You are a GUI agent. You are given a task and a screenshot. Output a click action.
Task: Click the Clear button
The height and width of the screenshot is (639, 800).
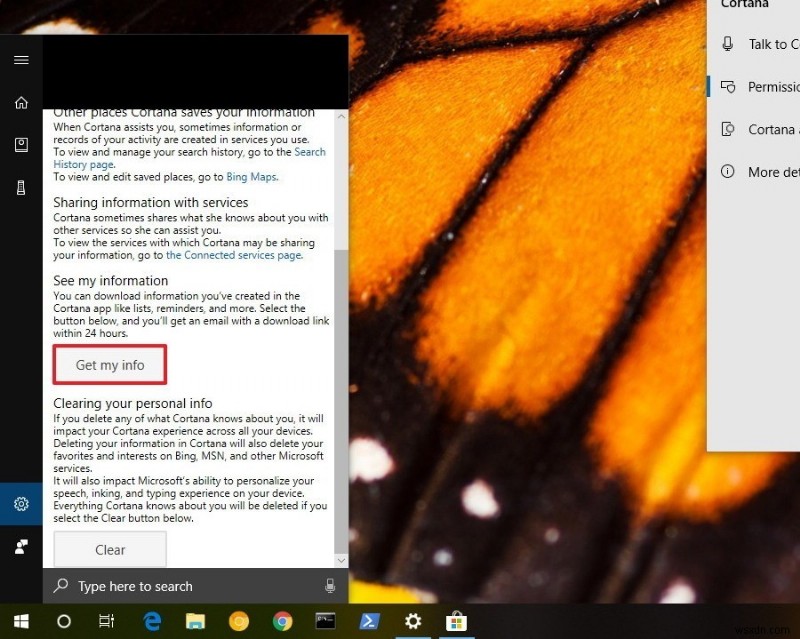tap(110, 550)
